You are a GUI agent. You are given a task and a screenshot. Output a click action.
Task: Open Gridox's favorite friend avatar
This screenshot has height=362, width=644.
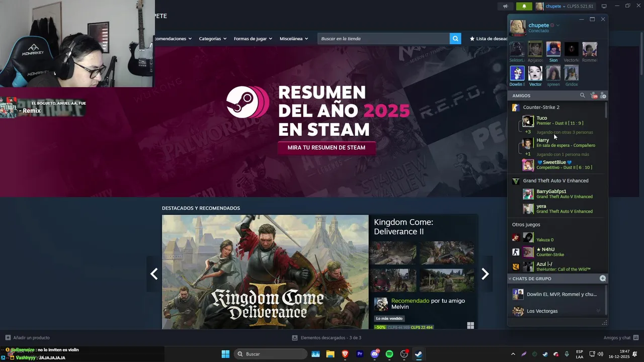click(x=572, y=73)
